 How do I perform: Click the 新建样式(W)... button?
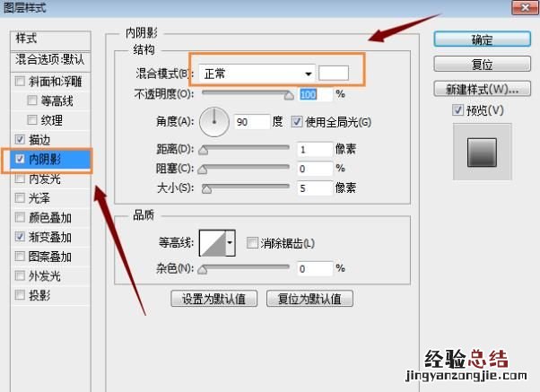click(x=483, y=89)
